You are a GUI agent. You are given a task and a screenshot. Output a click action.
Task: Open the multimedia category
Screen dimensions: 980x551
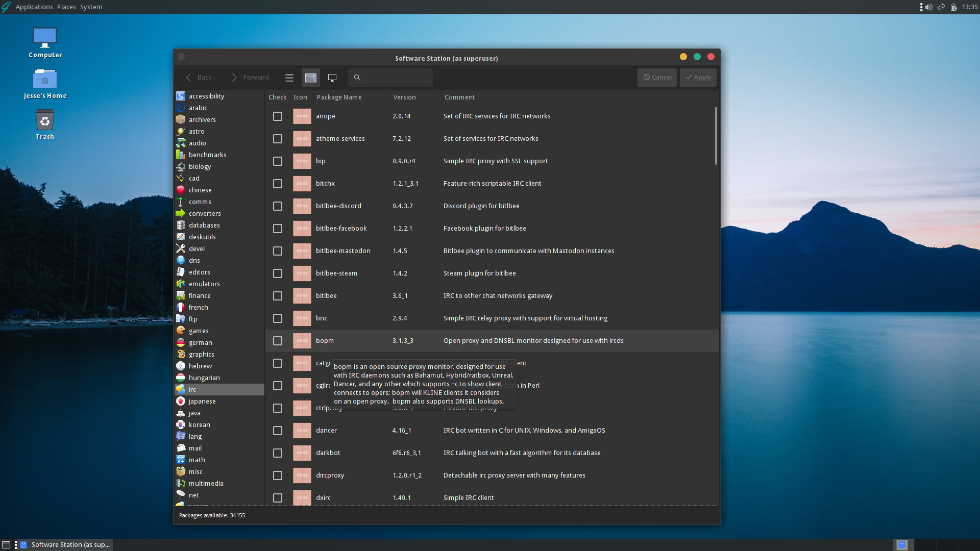tap(219, 483)
